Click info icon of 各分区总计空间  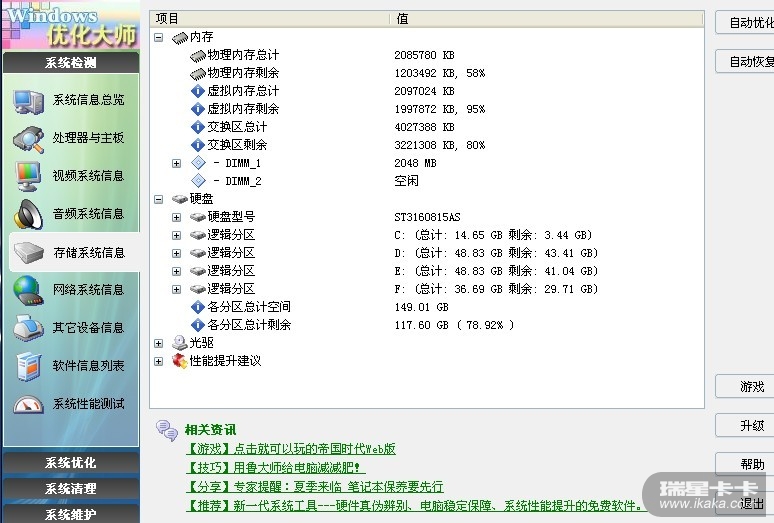click(197, 307)
